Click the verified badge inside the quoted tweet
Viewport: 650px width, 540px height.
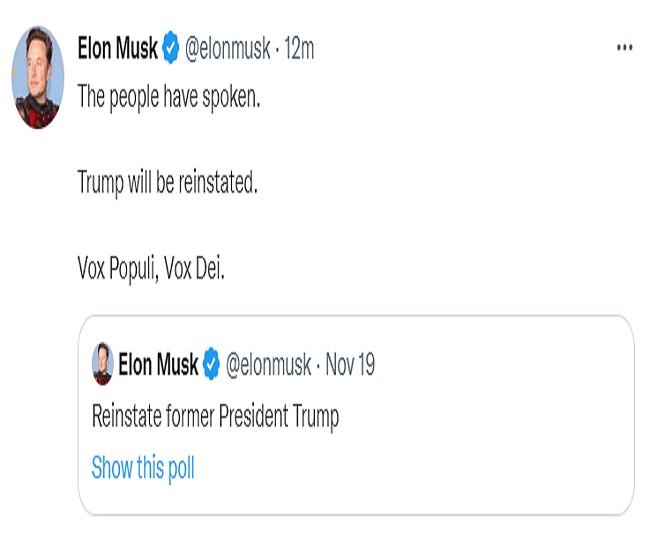(211, 365)
